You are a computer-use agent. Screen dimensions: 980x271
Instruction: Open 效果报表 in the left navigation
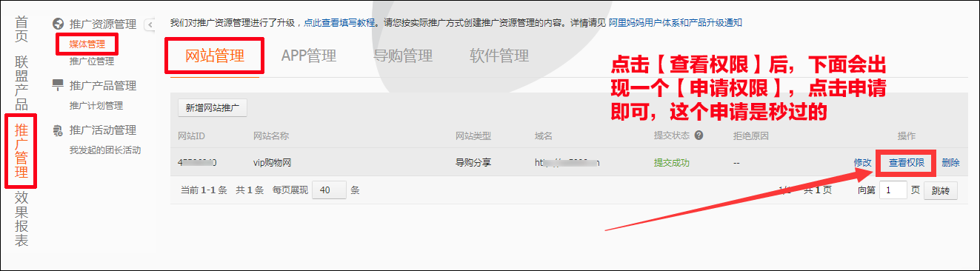click(x=22, y=219)
